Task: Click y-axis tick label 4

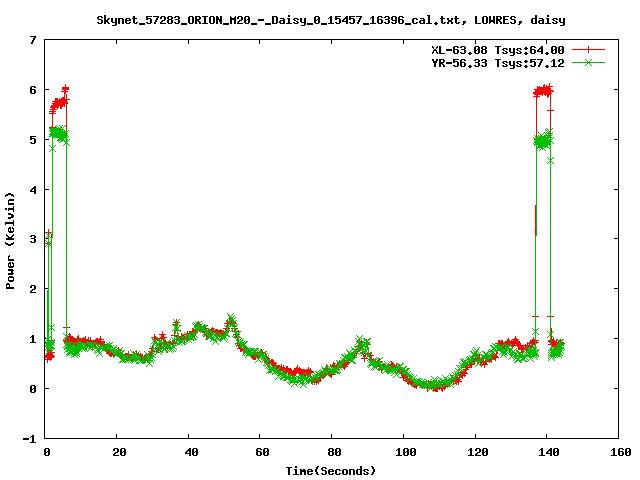Action: [x=33, y=190]
